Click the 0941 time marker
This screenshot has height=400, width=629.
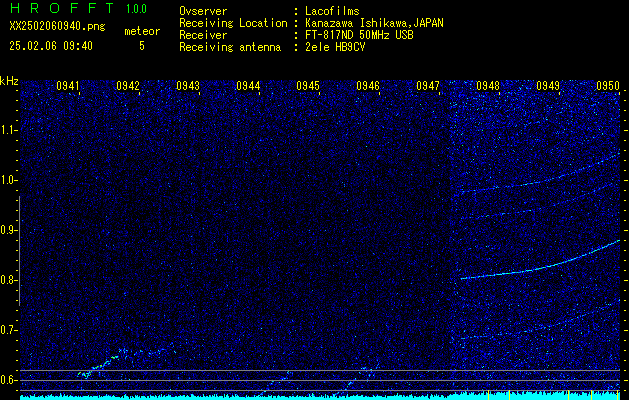(x=67, y=86)
